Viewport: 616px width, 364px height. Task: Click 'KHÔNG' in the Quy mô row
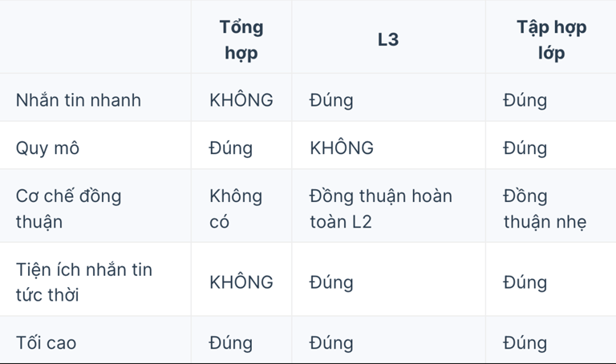pyautogui.click(x=342, y=148)
